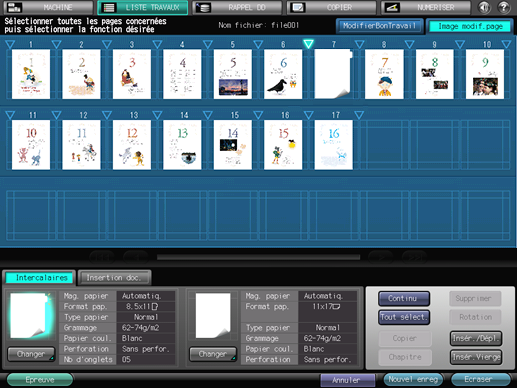Select position 15 thumbnail showing page 14
The height and width of the screenshot is (388, 517).
[x=233, y=145]
